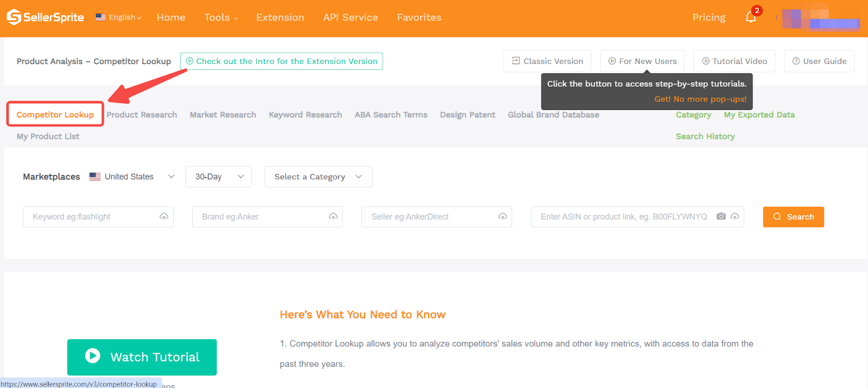Screen dimensions: 868x388
Task: Click Check out the Intro button
Action: pos(282,61)
